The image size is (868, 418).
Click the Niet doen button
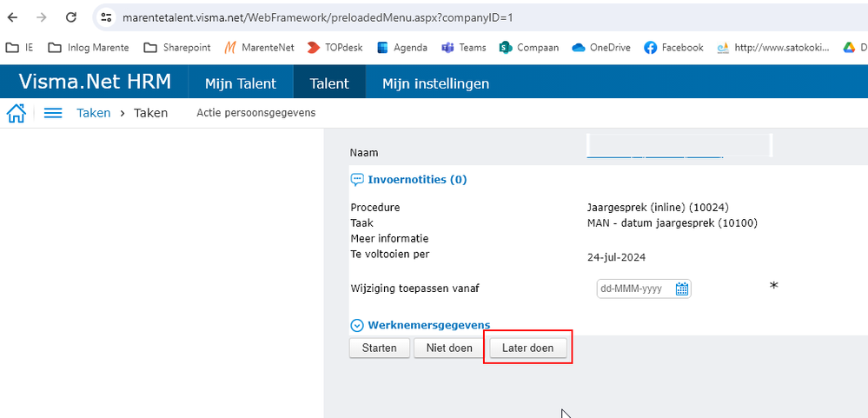click(448, 348)
